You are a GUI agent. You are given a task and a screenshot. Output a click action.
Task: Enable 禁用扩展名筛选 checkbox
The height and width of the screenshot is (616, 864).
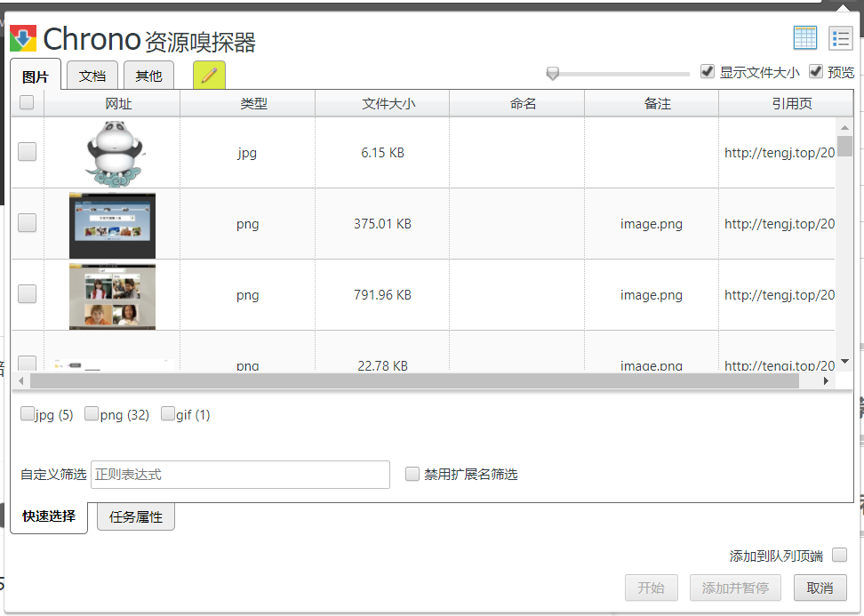pyautogui.click(x=412, y=474)
